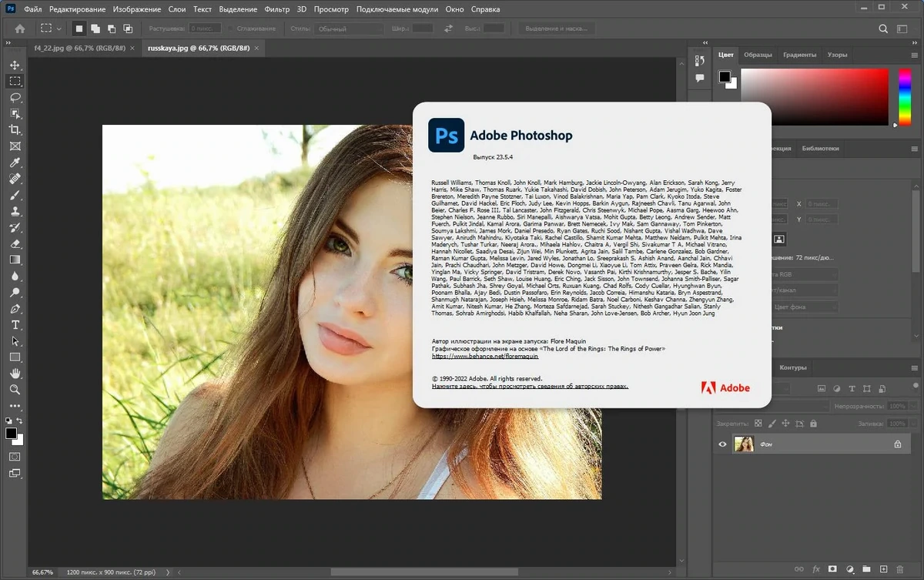The image size is (924, 580).
Task: Enable Add to selection mode
Action: click(95, 28)
